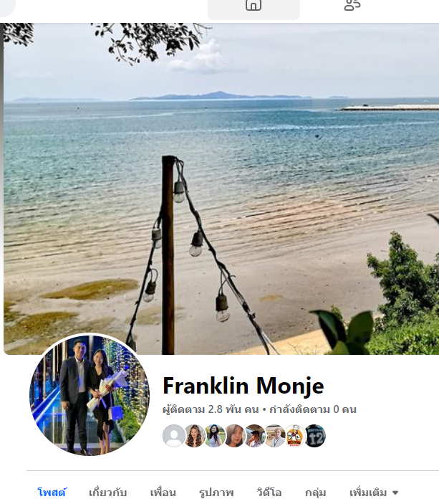Open the fourth follower avatar, woman close-up
This screenshot has height=504, width=439.
tap(235, 436)
